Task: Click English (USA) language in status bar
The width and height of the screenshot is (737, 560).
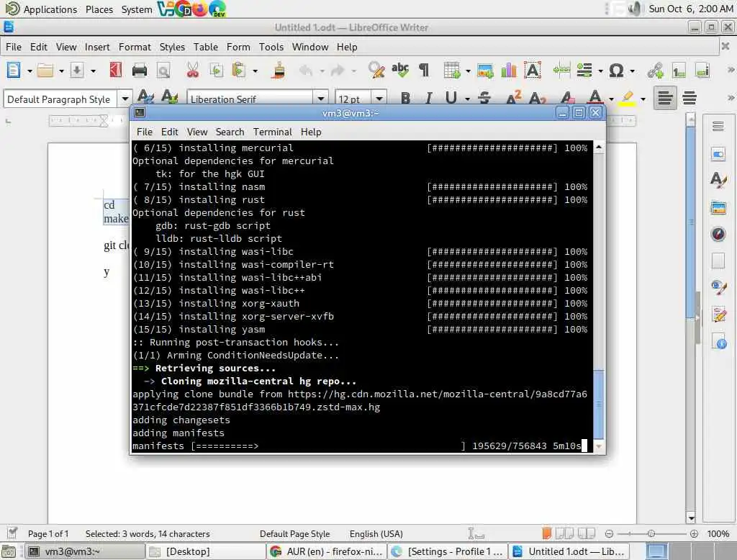Action: (x=376, y=534)
